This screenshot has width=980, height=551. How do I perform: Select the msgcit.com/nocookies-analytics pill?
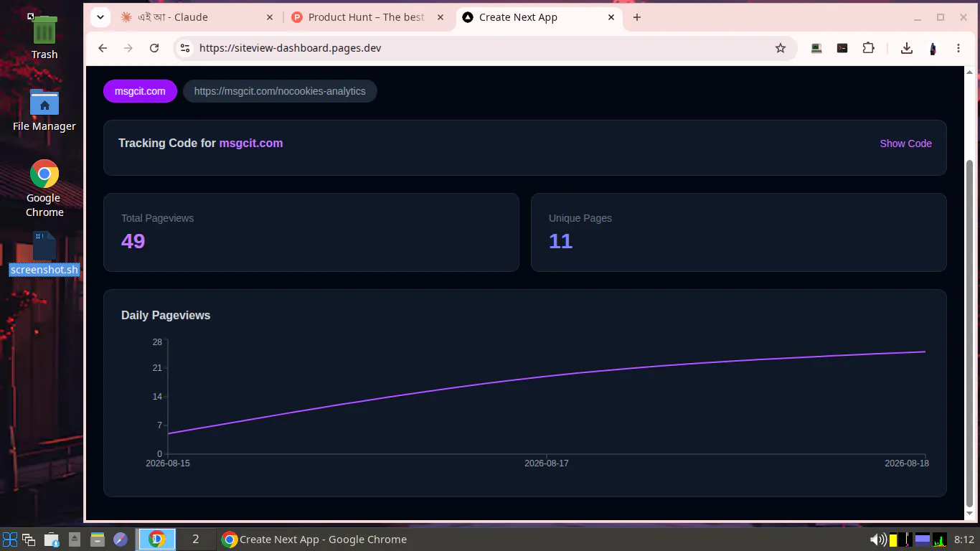[280, 91]
